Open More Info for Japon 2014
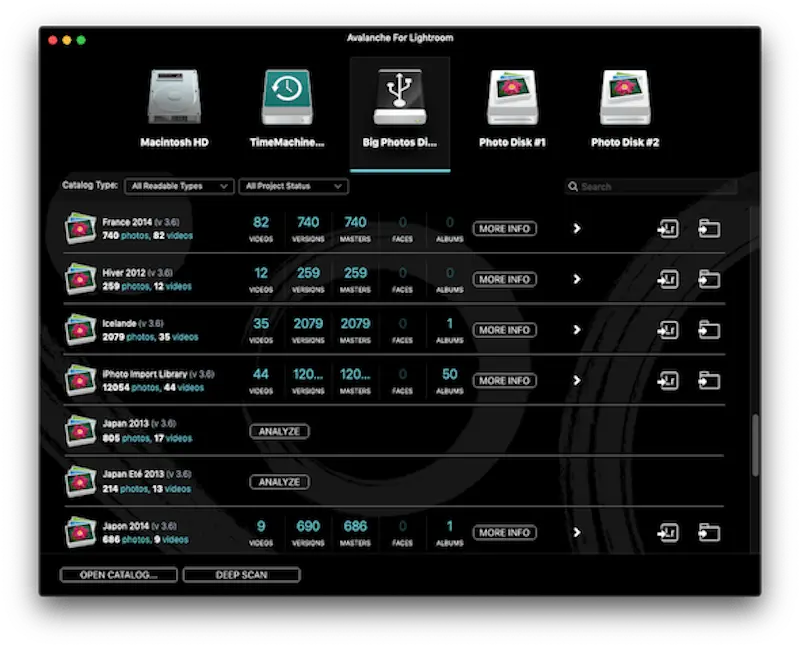This screenshot has height=648, width=800. pyautogui.click(x=505, y=533)
